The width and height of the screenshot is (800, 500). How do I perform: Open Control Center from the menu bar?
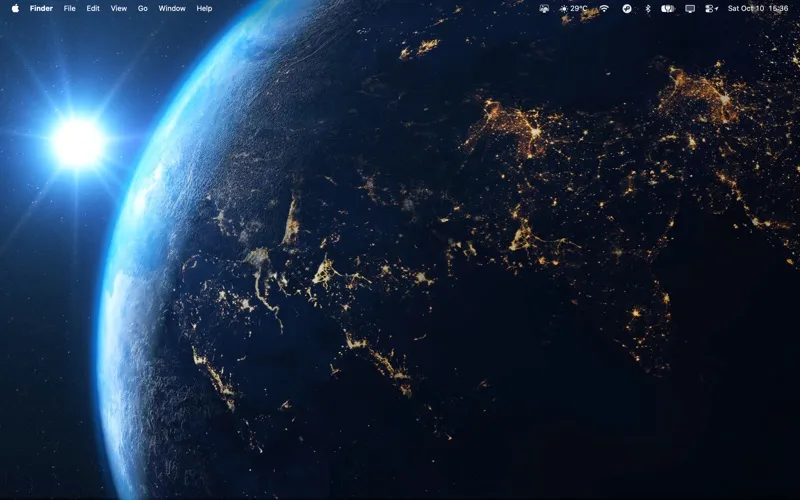711,8
